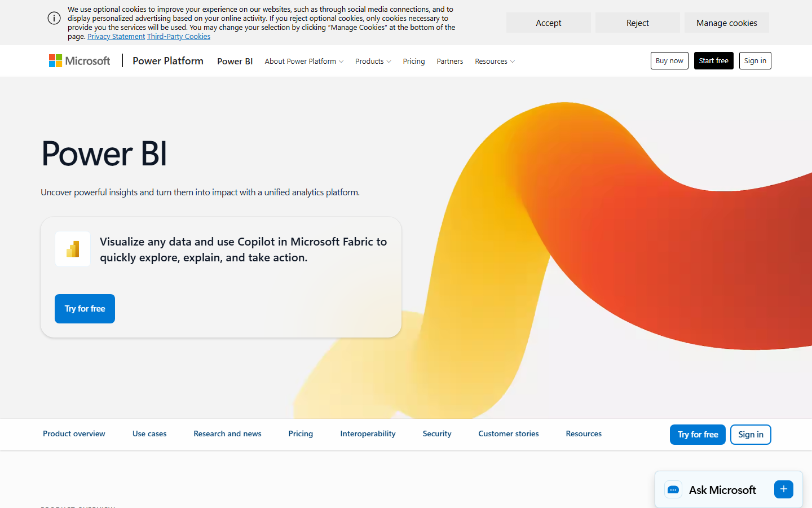Screen dimensions: 812x508
Task: Open the Third-Party Cookies link
Action: (179, 37)
